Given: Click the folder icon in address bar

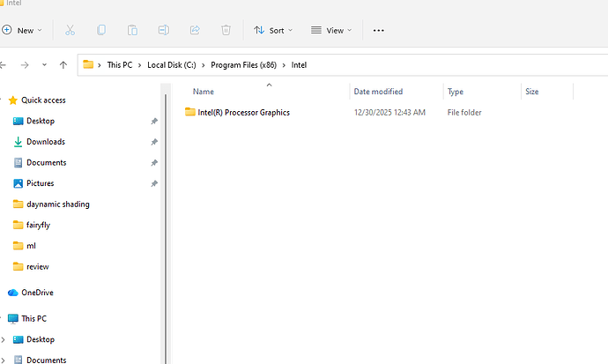Looking at the screenshot, I should (88, 64).
